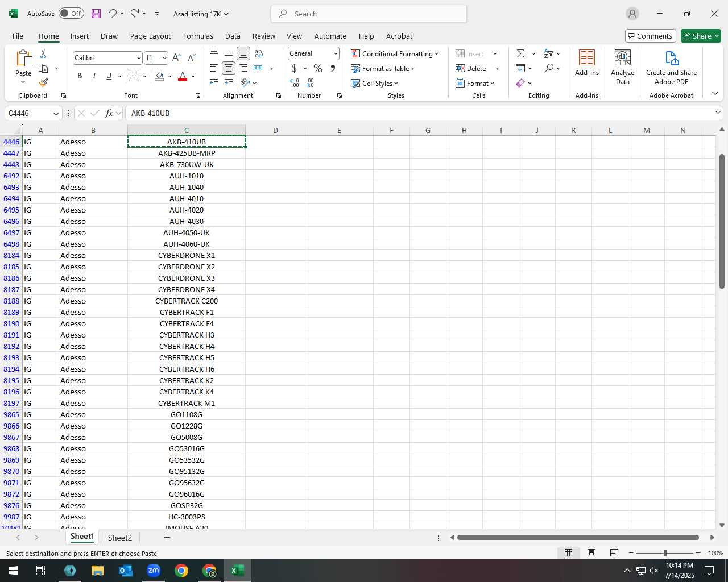Collapse the ribbon with chevron

pyautogui.click(x=715, y=94)
